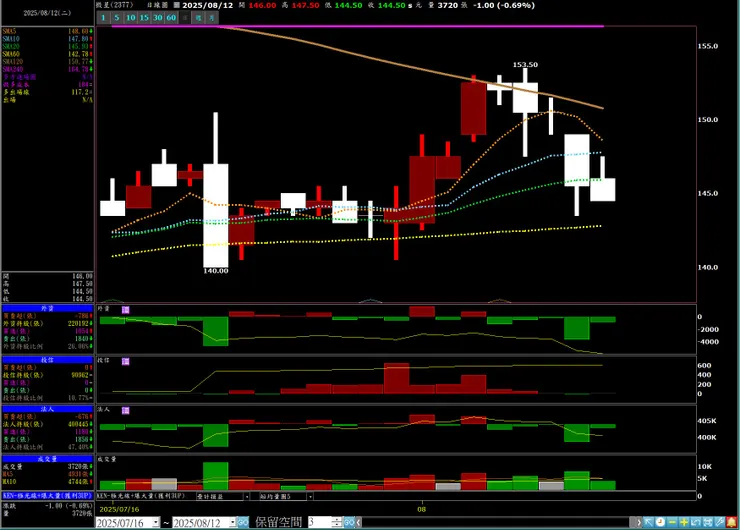Image resolution: width=740 pixels, height=530 pixels.
Task: Switch to 1-minute chart period
Action: pyautogui.click(x=103, y=17)
